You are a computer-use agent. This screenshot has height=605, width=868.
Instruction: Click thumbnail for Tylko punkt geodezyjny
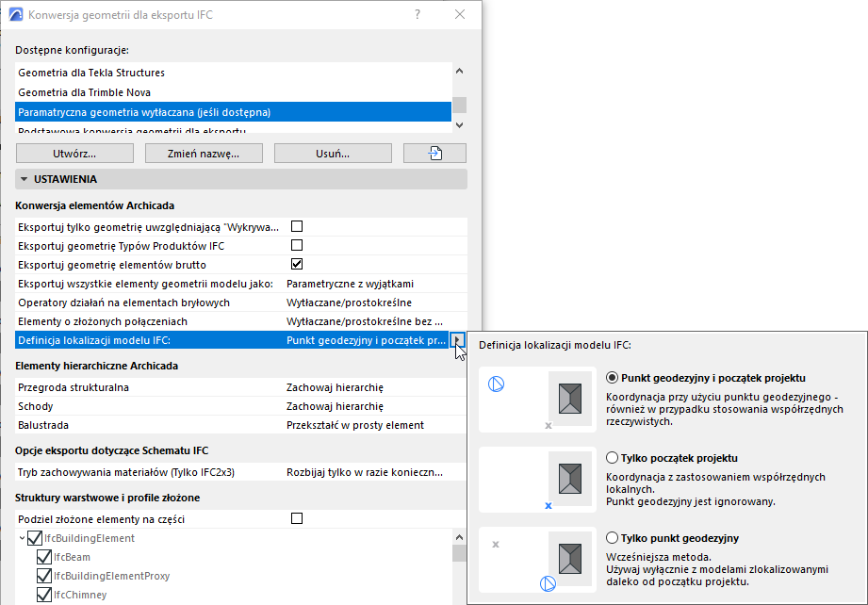[x=537, y=560]
